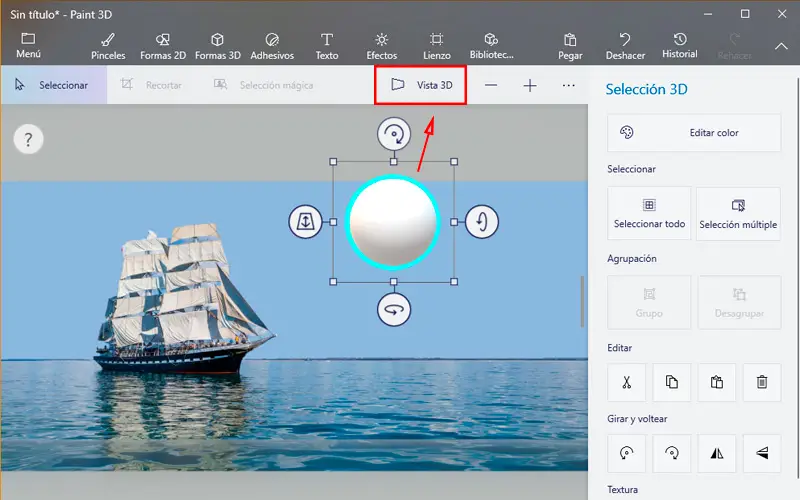800x500 pixels.
Task: Open the Menú folder button
Action: [28, 45]
